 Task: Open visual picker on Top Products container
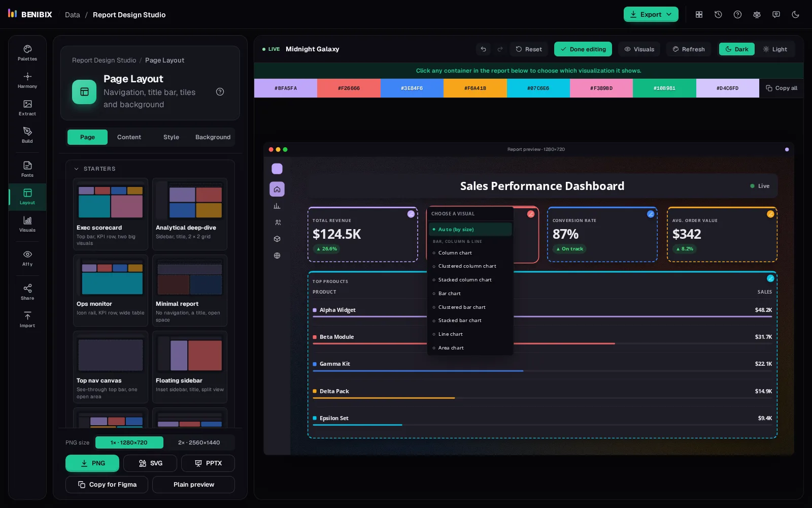(x=770, y=278)
